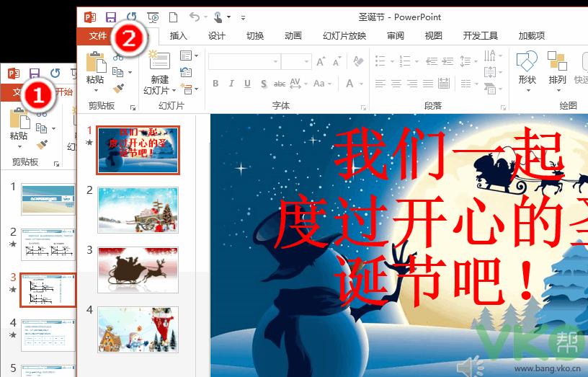The width and height of the screenshot is (588, 377).
Task: Distribute text evenly icon
Action: tap(444, 84)
